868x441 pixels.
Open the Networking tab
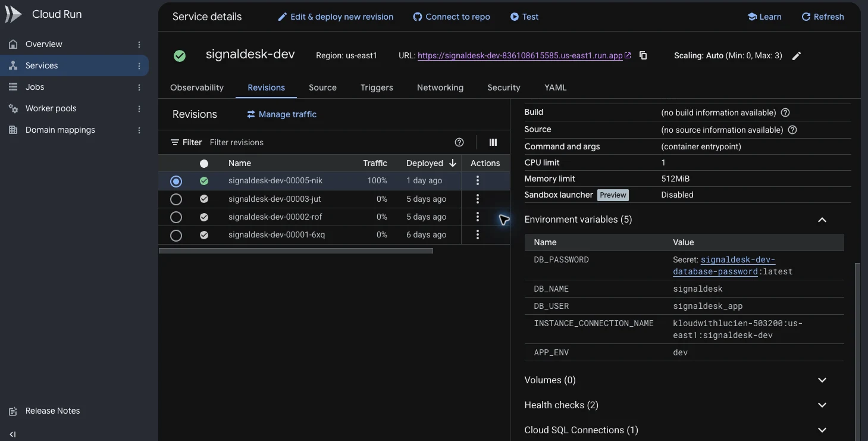(440, 87)
